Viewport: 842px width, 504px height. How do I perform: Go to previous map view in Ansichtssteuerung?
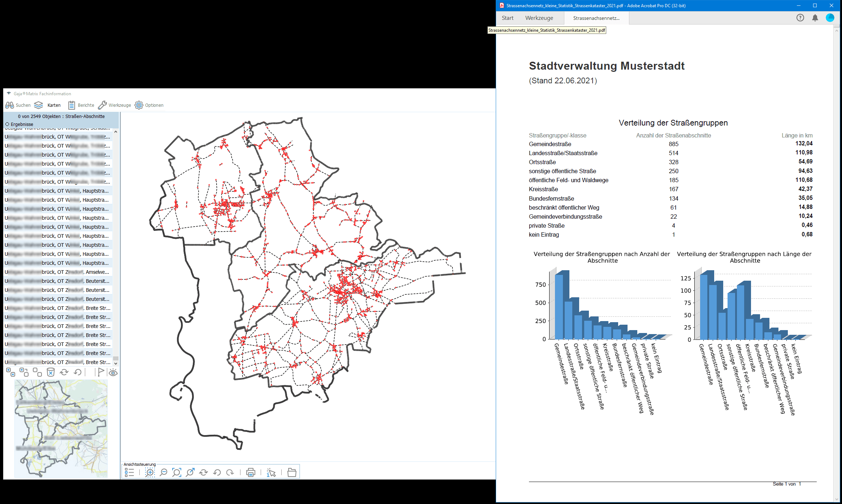[217, 472]
